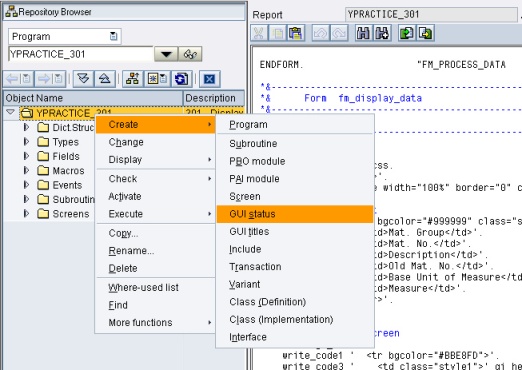Select Include in the Create submenu
The width and height of the screenshot is (522, 370).
295,249
